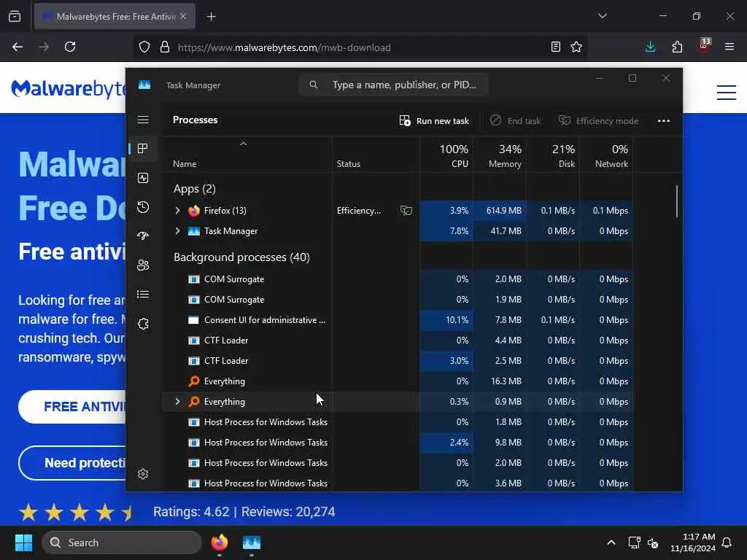Click the Task Manager icon in the taskbar
The height and width of the screenshot is (560, 747).
coord(252,542)
